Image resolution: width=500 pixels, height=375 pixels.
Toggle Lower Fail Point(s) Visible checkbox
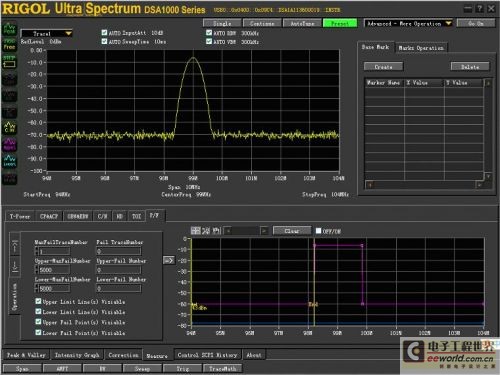[x=38, y=332]
